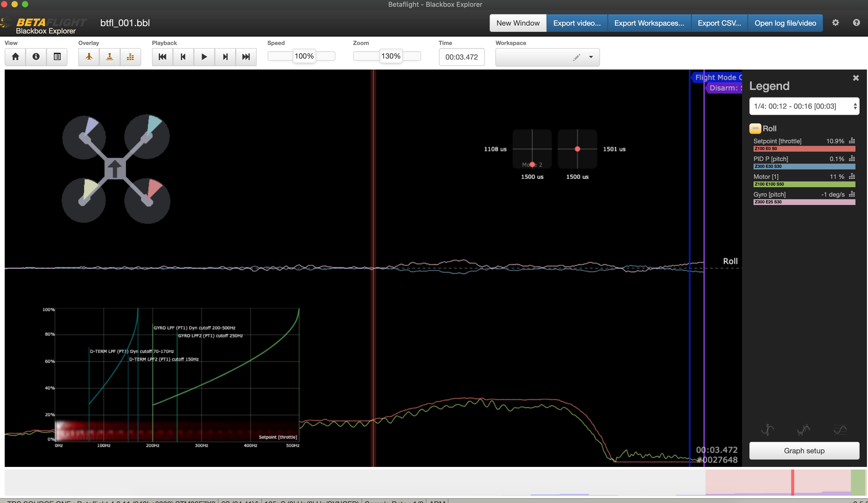Toggle the craft overlay icon
Image resolution: width=868 pixels, height=503 pixels.
pyautogui.click(x=89, y=57)
